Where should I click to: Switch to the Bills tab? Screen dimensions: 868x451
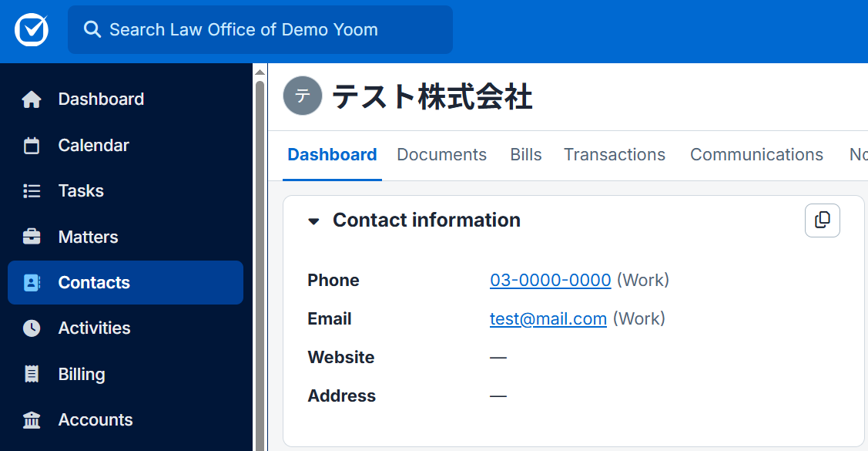pos(526,155)
